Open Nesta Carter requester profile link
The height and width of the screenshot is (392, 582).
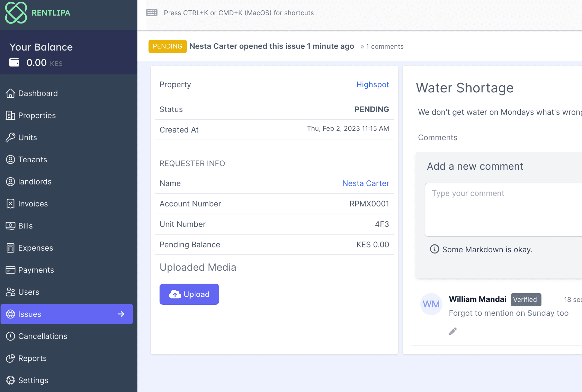365,183
